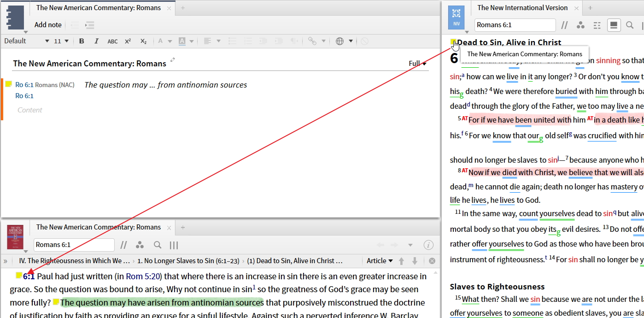Toggle subscript formatting
644x318 pixels.
[143, 41]
